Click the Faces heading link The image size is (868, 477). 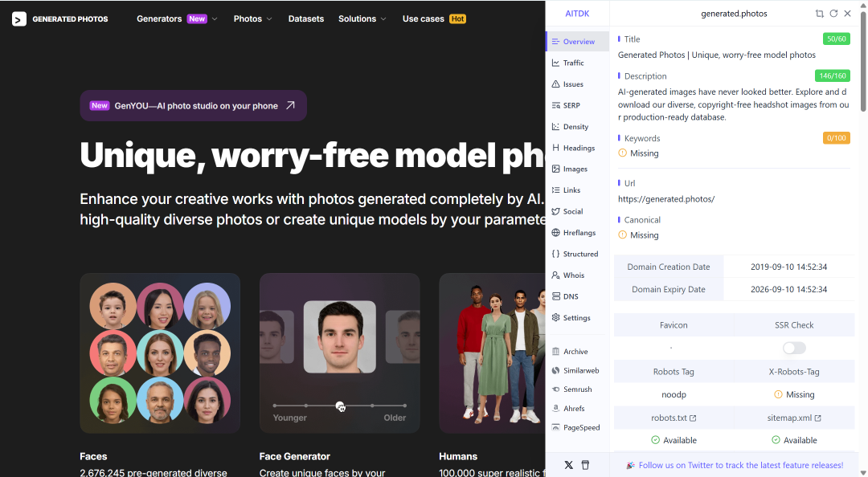(x=93, y=457)
